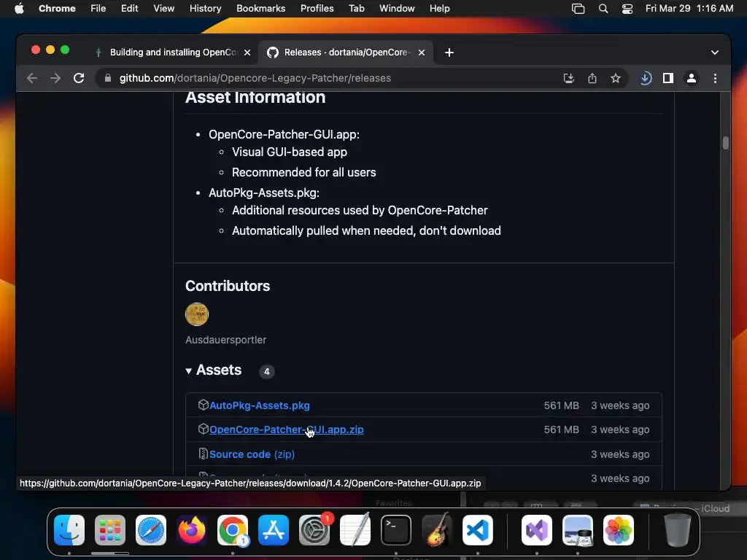Open Finder from the Dock

click(x=69, y=530)
